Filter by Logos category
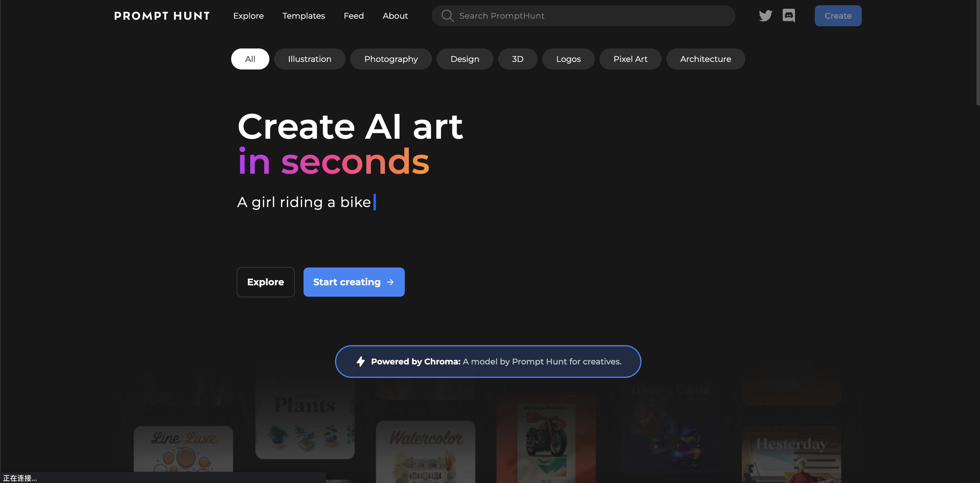980x483 pixels. (x=569, y=59)
